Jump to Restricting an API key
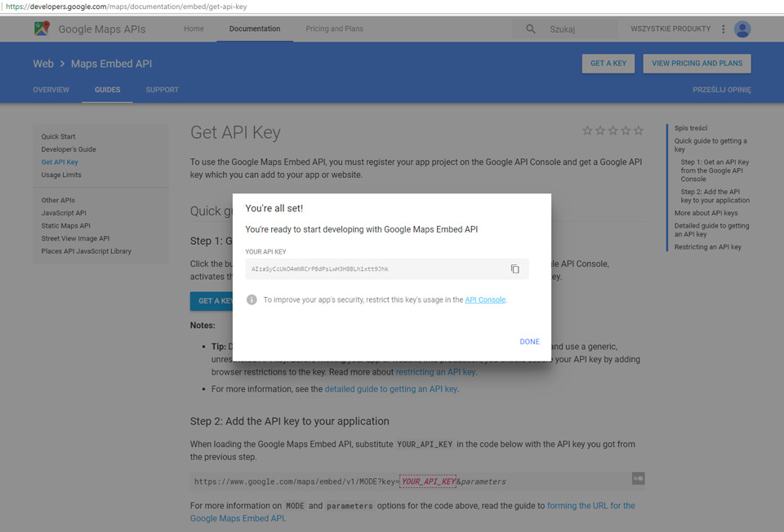Image resolution: width=784 pixels, height=532 pixels. pos(707,246)
